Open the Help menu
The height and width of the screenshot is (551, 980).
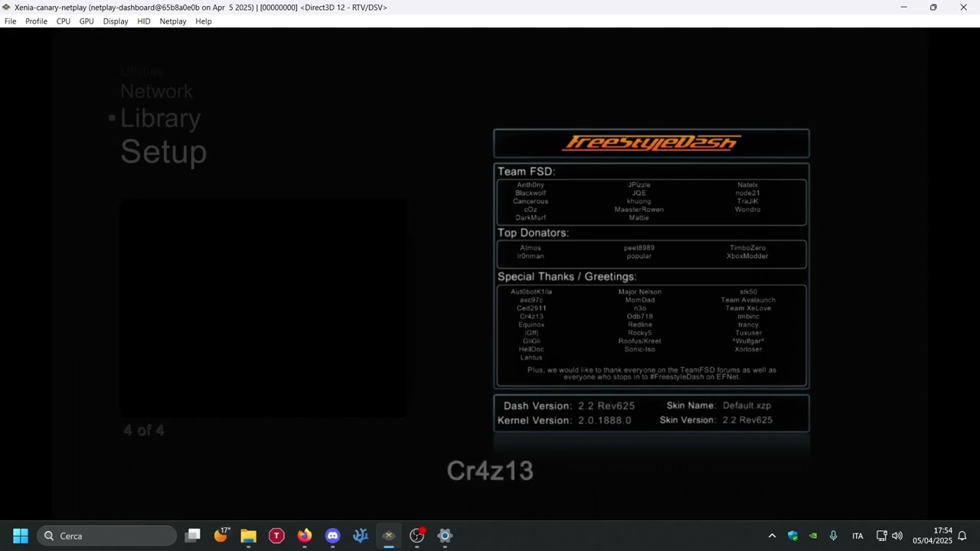(204, 21)
